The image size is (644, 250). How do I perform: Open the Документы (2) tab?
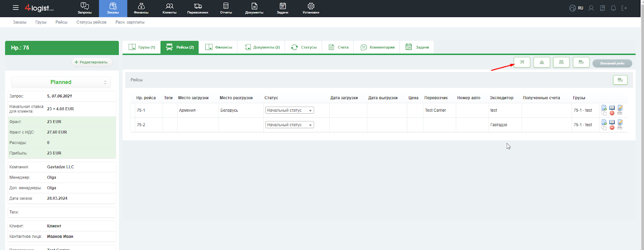point(262,47)
